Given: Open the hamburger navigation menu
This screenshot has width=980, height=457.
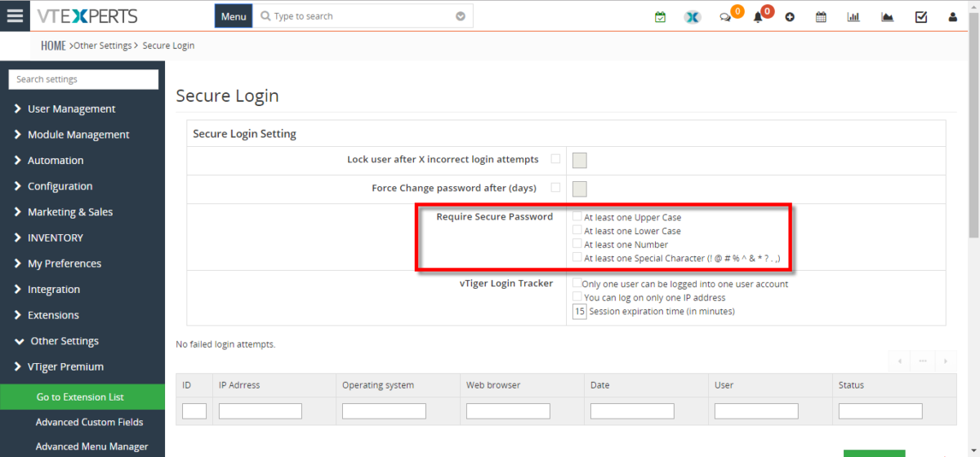Looking at the screenshot, I should (15, 16).
